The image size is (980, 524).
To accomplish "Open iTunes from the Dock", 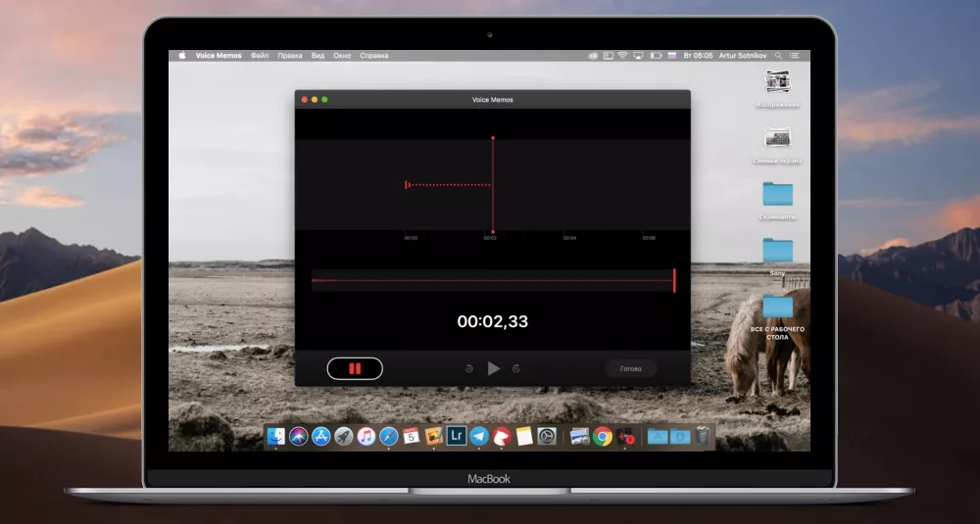I will pyautogui.click(x=366, y=436).
